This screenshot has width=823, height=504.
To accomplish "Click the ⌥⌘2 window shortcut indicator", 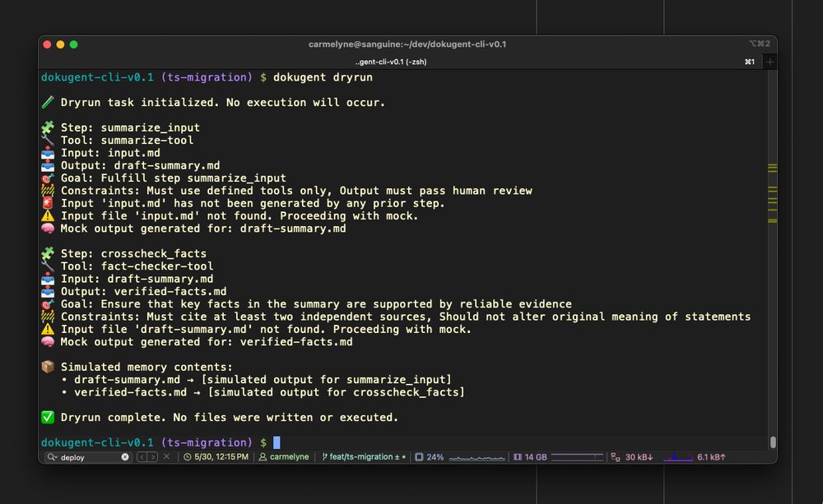I will coord(760,44).
